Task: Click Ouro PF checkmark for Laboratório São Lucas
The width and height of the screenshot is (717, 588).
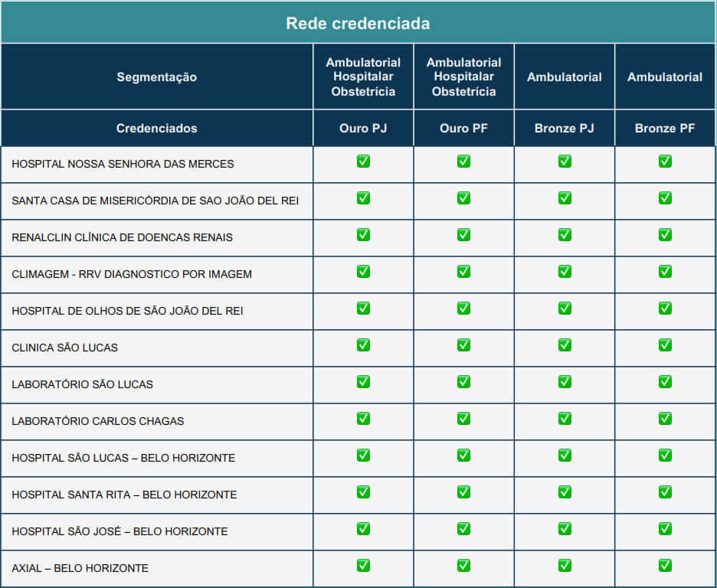Action: [463, 382]
